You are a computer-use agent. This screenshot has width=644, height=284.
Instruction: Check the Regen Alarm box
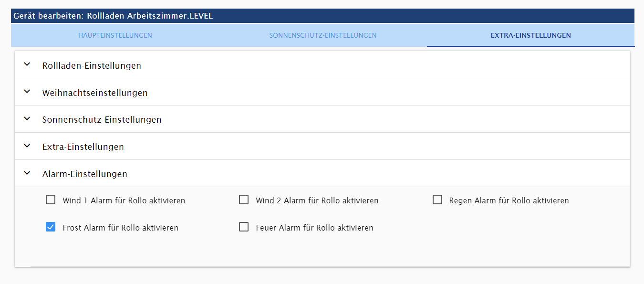[437, 200]
